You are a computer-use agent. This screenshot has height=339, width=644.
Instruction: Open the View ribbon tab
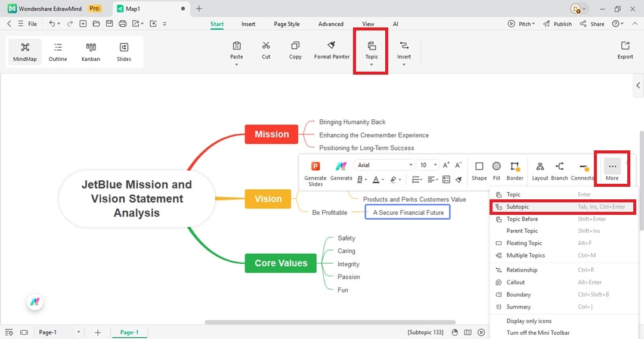coord(368,24)
